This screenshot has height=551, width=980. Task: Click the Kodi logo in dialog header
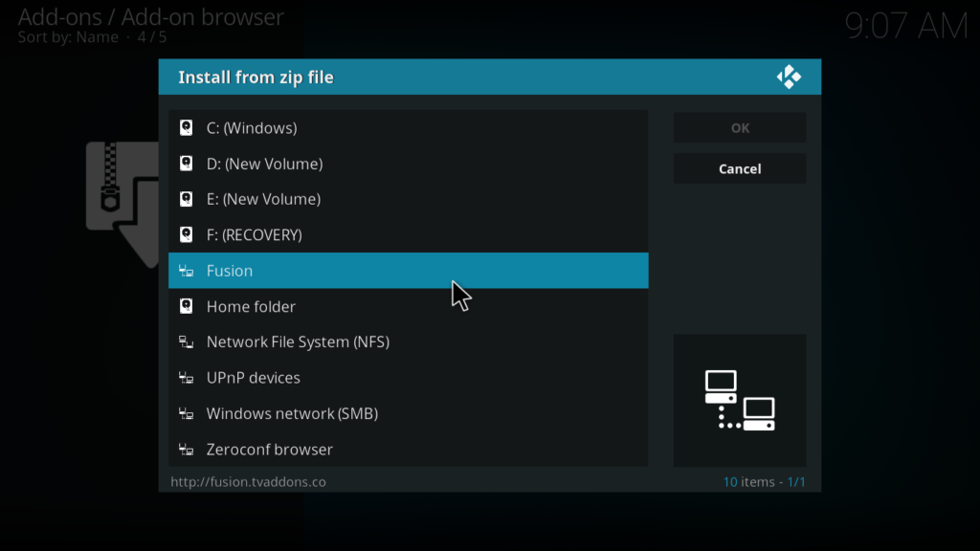pos(789,77)
